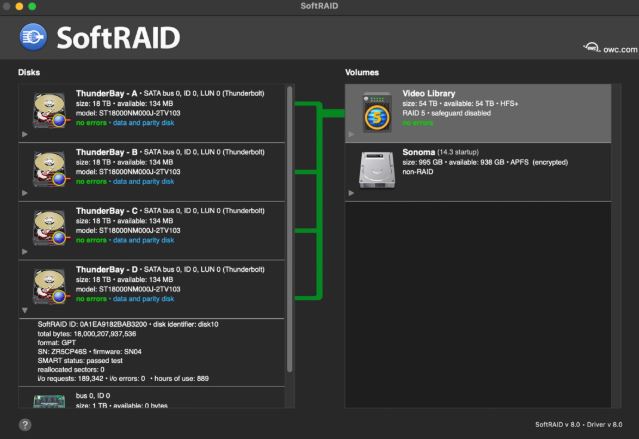Click "no errors" status on ThunderBay - B
Image resolution: width=639 pixels, height=439 pixels.
[91, 181]
